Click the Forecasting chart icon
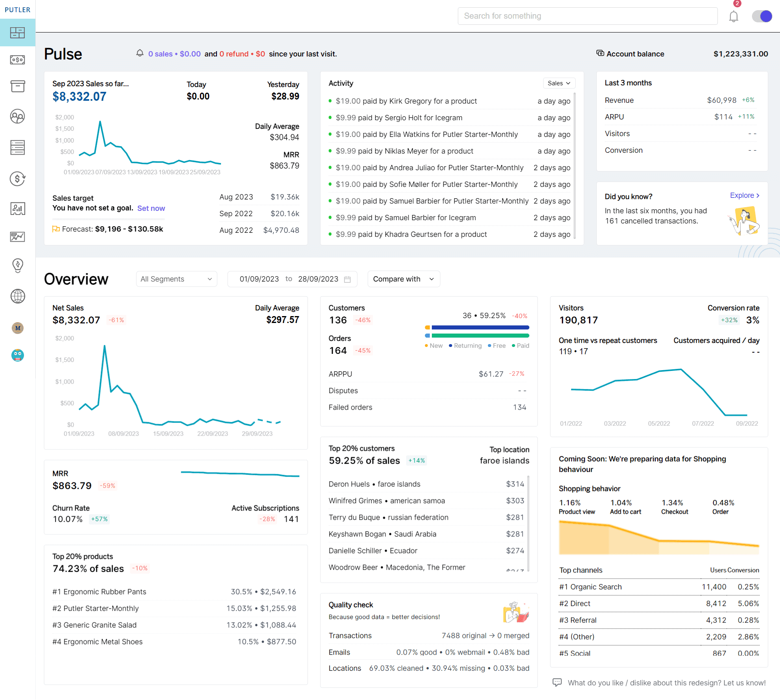This screenshot has width=780, height=700. 17,237
